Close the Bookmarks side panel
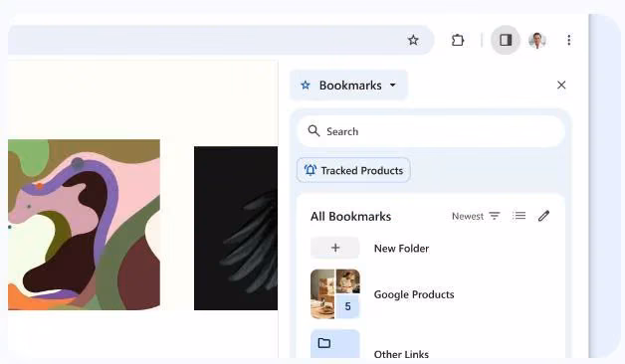The image size is (625, 364). click(561, 85)
